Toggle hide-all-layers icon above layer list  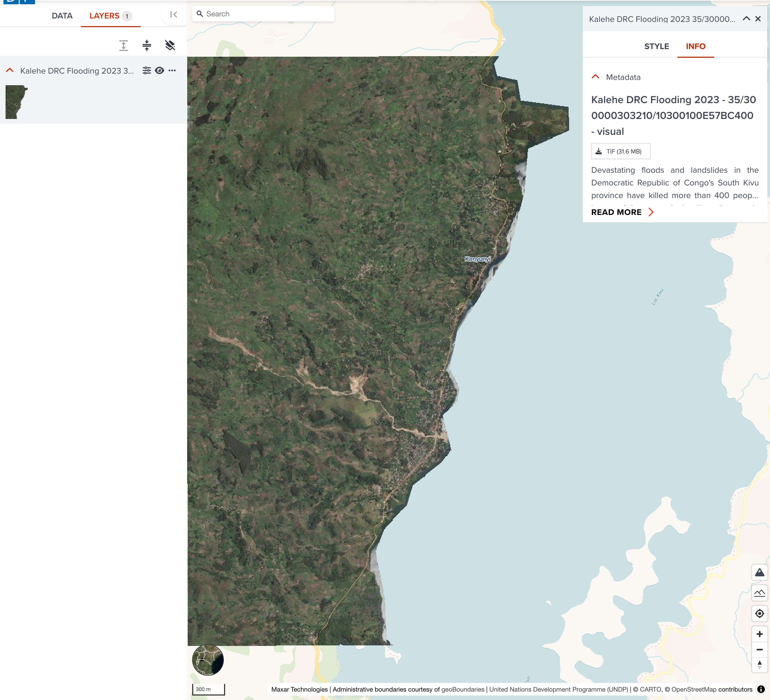[x=170, y=45]
